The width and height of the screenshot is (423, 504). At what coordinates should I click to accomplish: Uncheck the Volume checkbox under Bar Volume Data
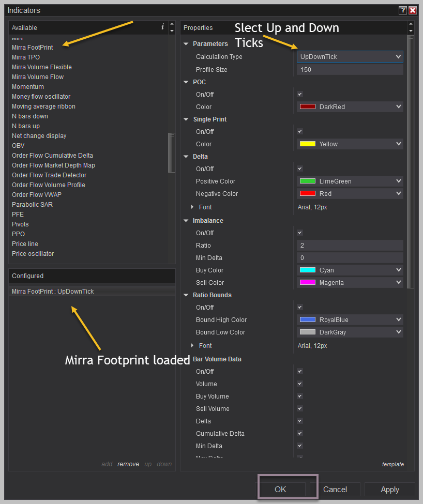tap(300, 384)
